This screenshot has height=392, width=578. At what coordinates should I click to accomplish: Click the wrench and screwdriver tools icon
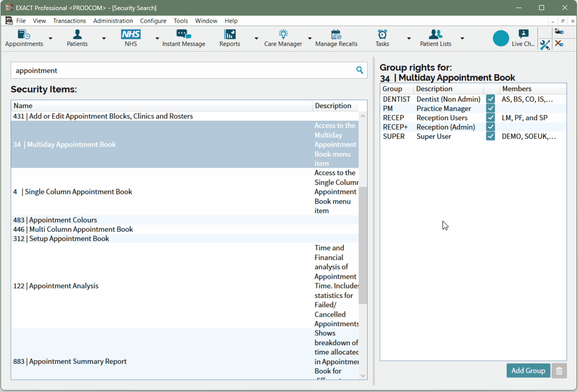coord(545,45)
